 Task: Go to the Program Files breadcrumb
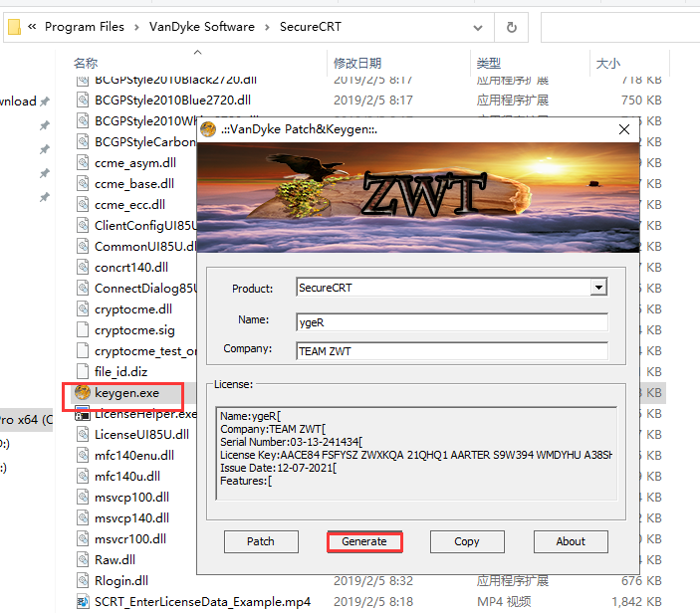pos(85,27)
